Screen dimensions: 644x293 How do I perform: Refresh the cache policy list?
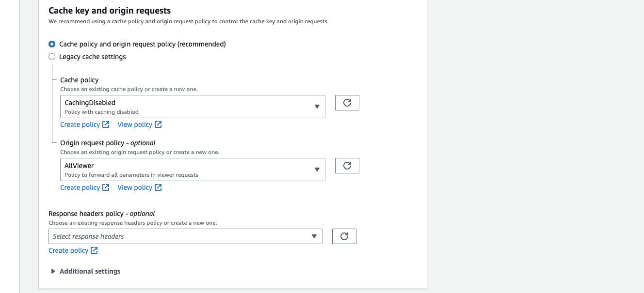(x=347, y=102)
